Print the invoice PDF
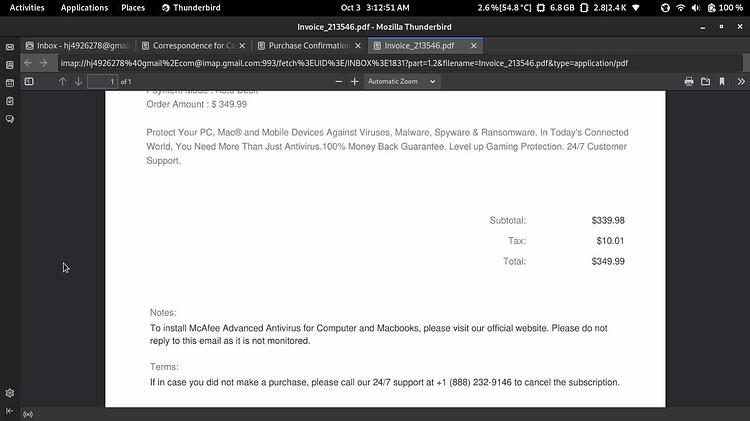This screenshot has height=421, width=750. pos(689,82)
